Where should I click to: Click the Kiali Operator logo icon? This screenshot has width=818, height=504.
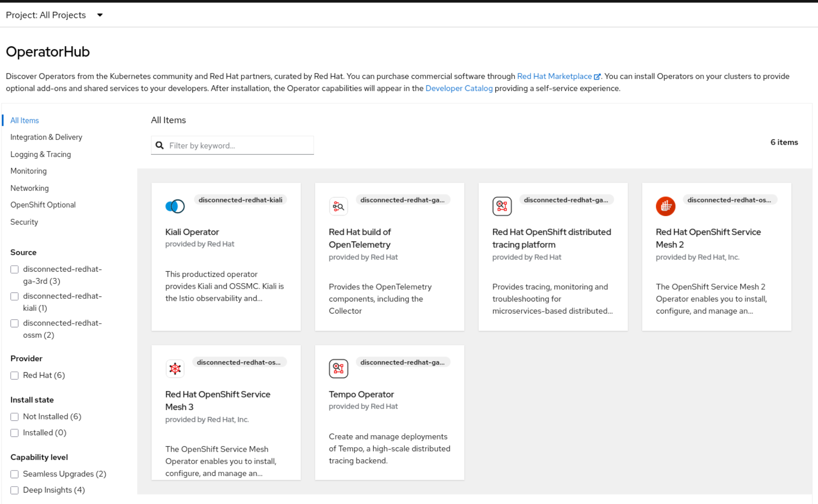coord(175,206)
